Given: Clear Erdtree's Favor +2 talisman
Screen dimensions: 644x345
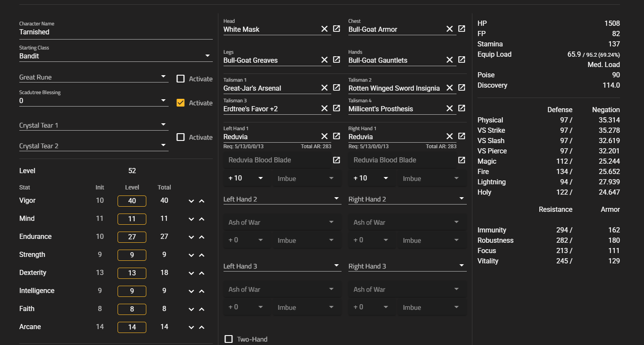Looking at the screenshot, I should (x=324, y=108).
